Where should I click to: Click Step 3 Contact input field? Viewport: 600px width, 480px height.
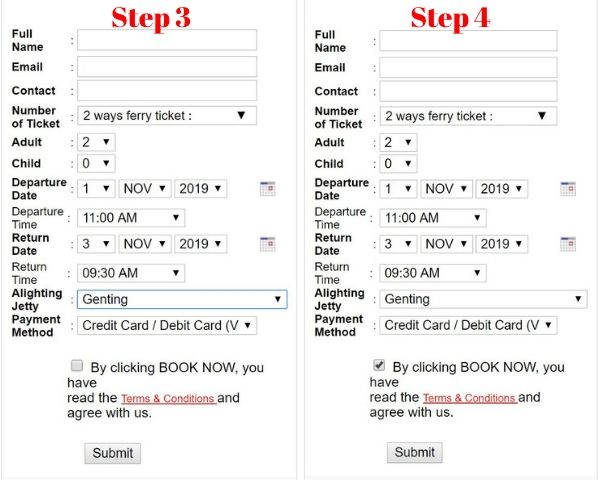click(x=166, y=90)
